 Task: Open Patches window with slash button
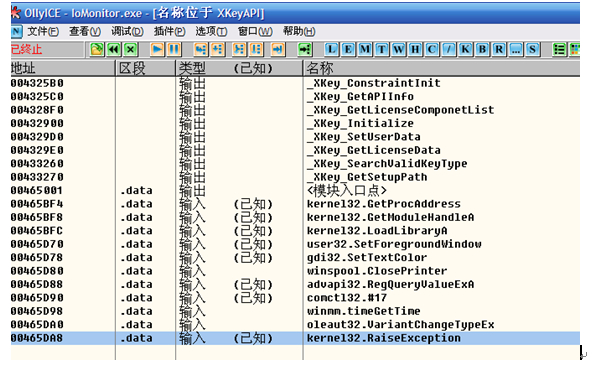449,49
